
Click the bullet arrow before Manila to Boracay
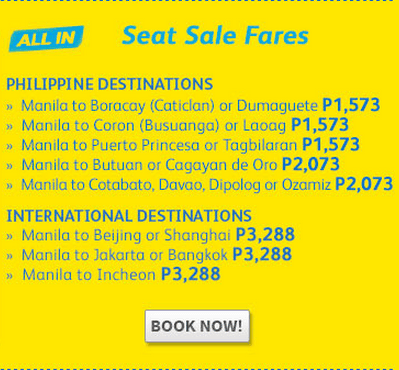pyautogui.click(x=9, y=107)
